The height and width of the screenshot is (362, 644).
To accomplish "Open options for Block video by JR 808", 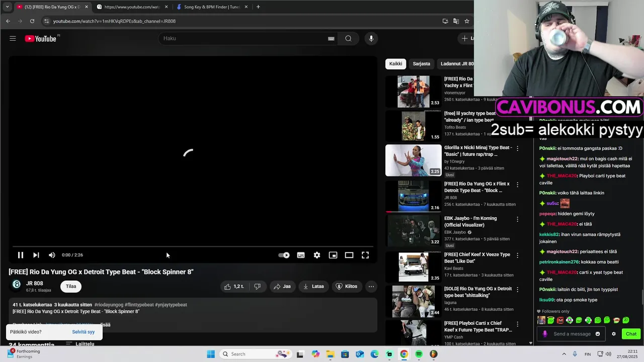I will [517, 185].
